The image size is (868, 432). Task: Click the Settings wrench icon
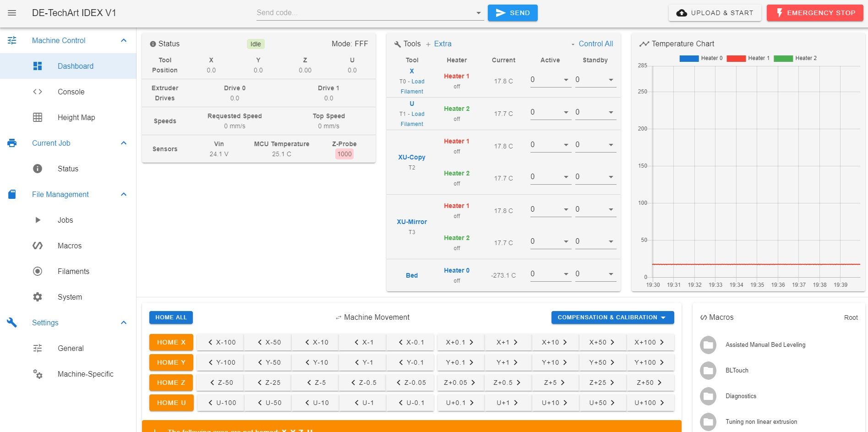coord(12,323)
